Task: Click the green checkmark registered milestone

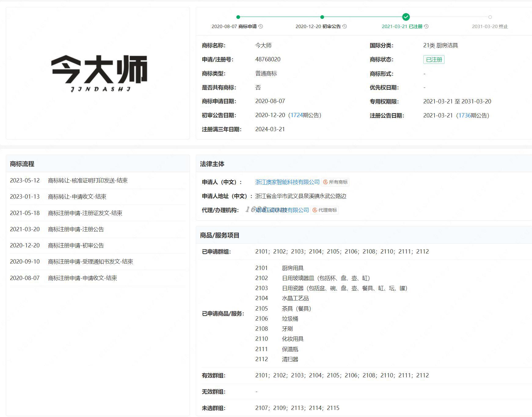Action: pos(406,17)
